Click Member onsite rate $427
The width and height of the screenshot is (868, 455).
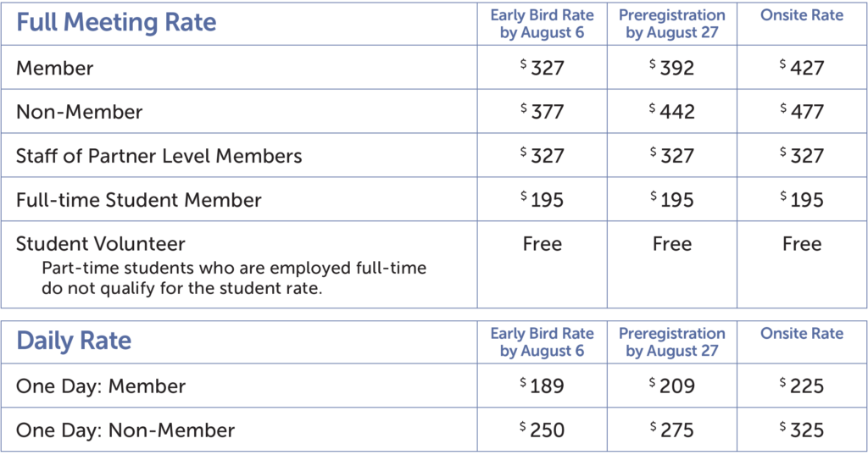coord(802,68)
